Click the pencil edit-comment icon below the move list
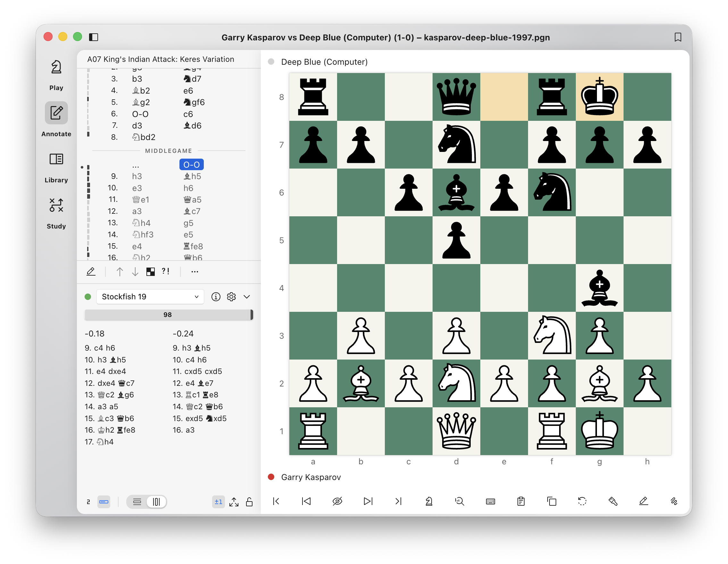The image size is (728, 564). tap(91, 272)
